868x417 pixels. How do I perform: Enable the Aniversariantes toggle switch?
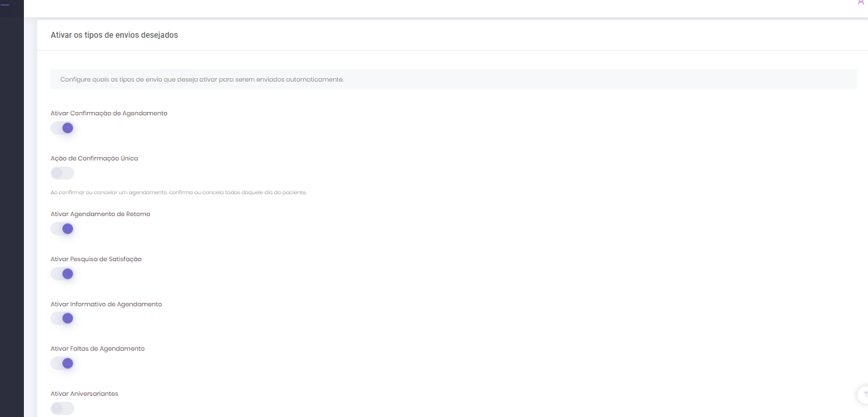coord(62,408)
